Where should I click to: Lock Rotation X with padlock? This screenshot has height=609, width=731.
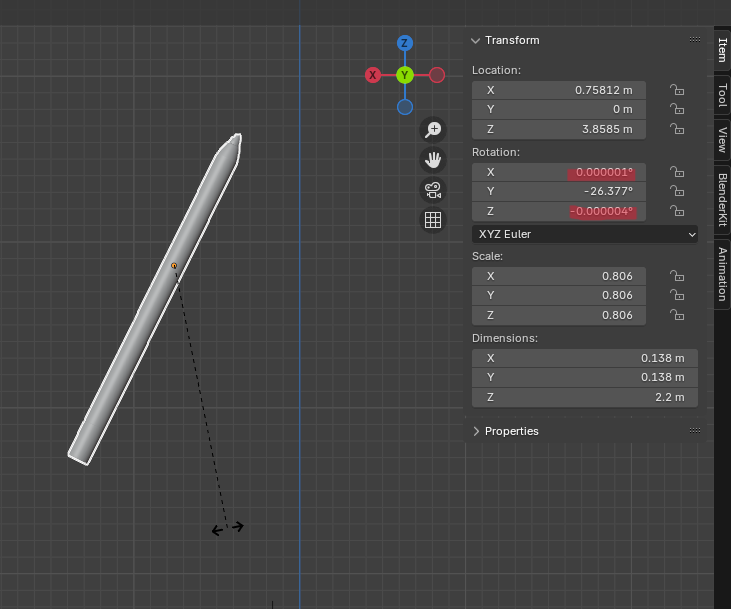pyautogui.click(x=677, y=172)
